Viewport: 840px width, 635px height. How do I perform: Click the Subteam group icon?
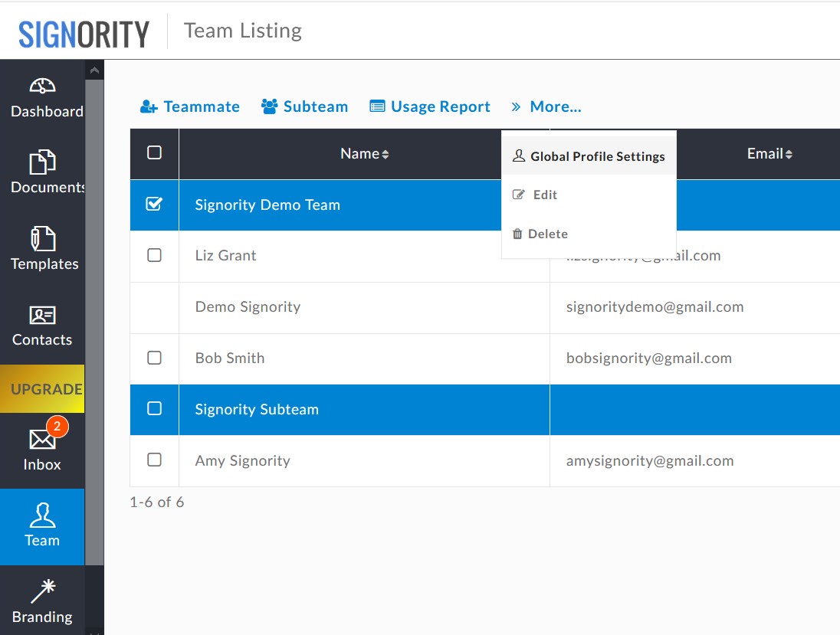[x=270, y=106]
